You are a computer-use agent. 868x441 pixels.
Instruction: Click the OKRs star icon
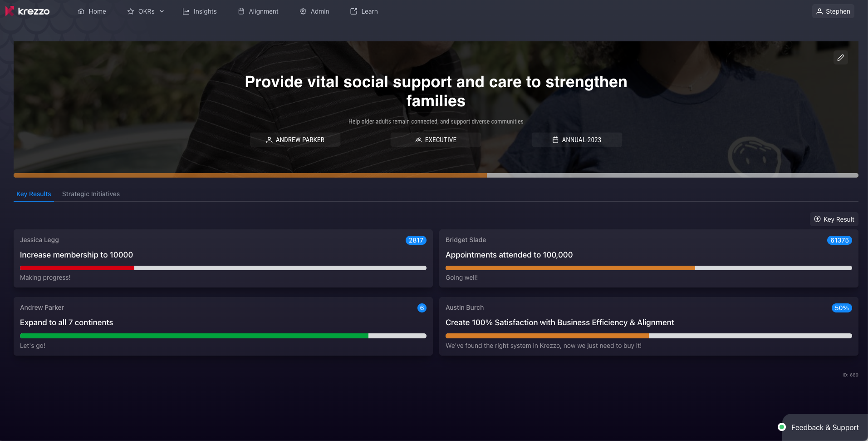[131, 11]
